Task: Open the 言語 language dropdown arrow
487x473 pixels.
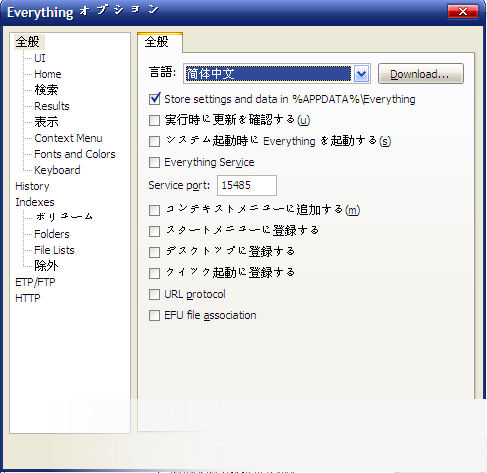Action: click(361, 74)
